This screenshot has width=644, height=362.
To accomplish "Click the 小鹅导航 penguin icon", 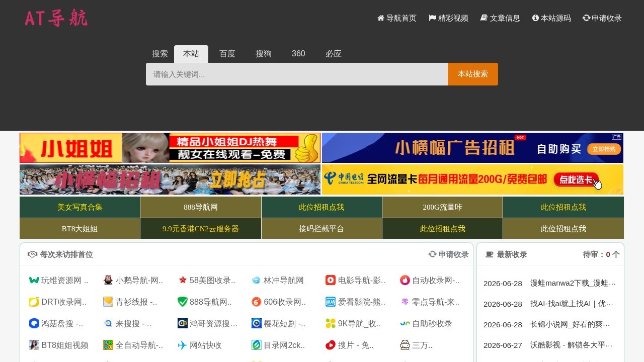I will (x=108, y=281).
